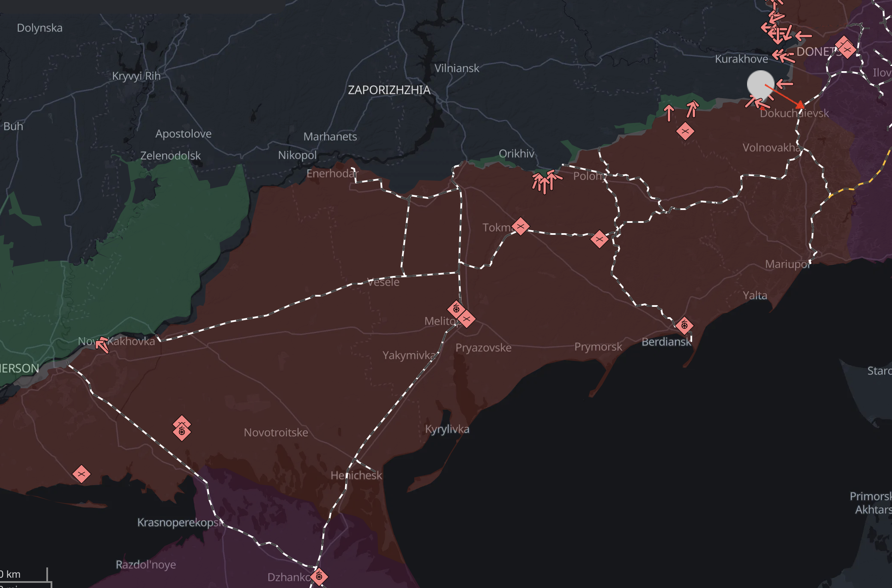Click the diamond unit marker at Dzhankoi
This screenshot has height=588, width=892.
coord(319,576)
